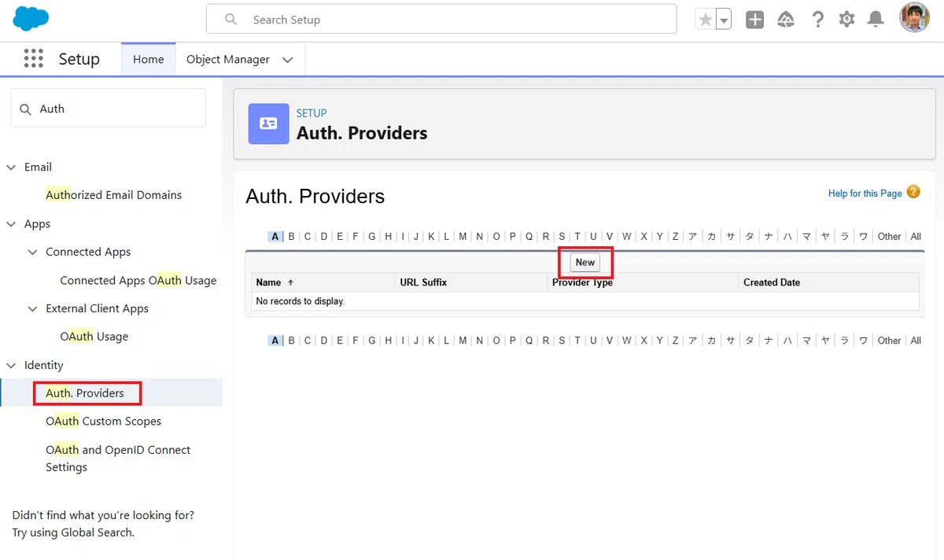The height and width of the screenshot is (560, 944).
Task: Open the notifications bell icon
Action: 875,20
